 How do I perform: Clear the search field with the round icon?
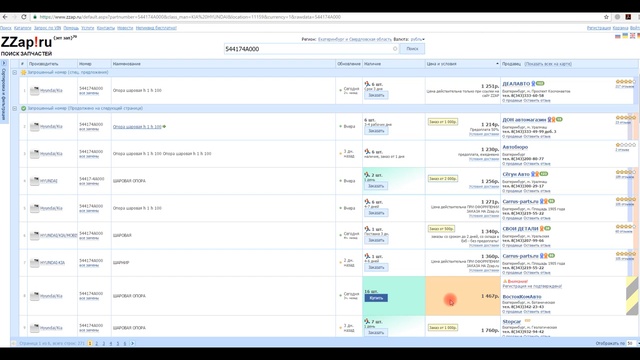(x=395, y=49)
